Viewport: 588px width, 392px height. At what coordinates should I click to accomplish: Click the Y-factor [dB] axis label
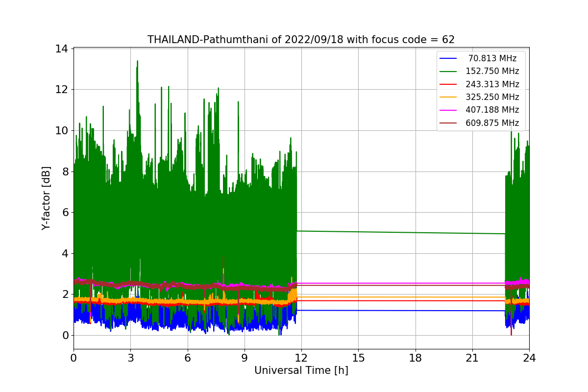[47, 198]
